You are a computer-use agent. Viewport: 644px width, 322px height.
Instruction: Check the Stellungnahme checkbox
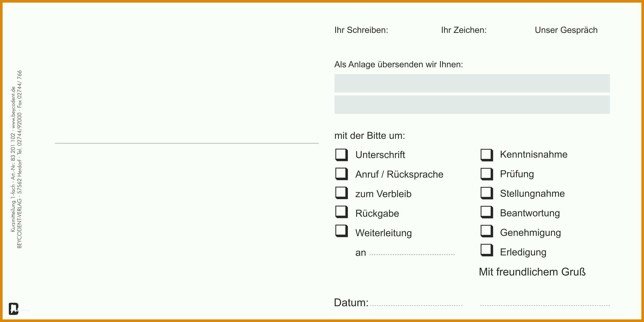click(x=487, y=193)
